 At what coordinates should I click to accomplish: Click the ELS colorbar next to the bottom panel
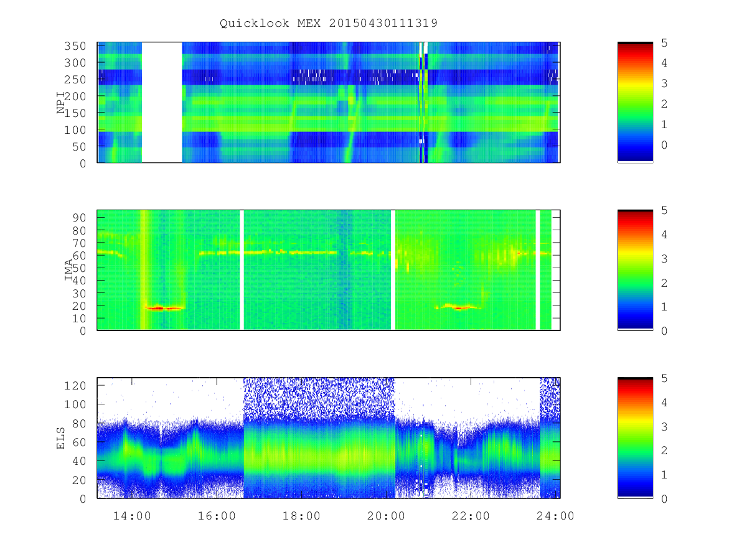tap(635, 438)
